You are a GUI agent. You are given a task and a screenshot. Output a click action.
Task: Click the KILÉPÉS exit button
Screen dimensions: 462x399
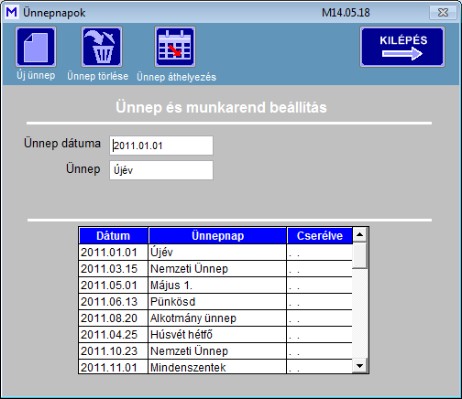pyautogui.click(x=402, y=47)
